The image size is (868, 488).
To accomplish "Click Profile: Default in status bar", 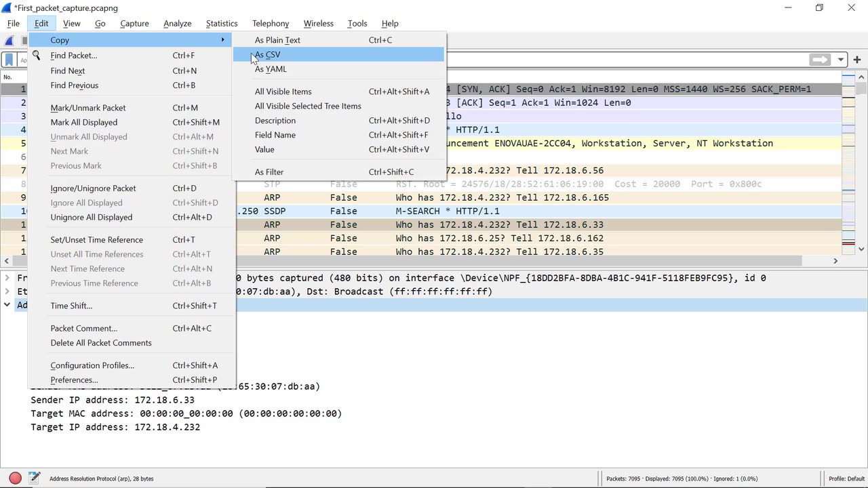I will coord(846,479).
